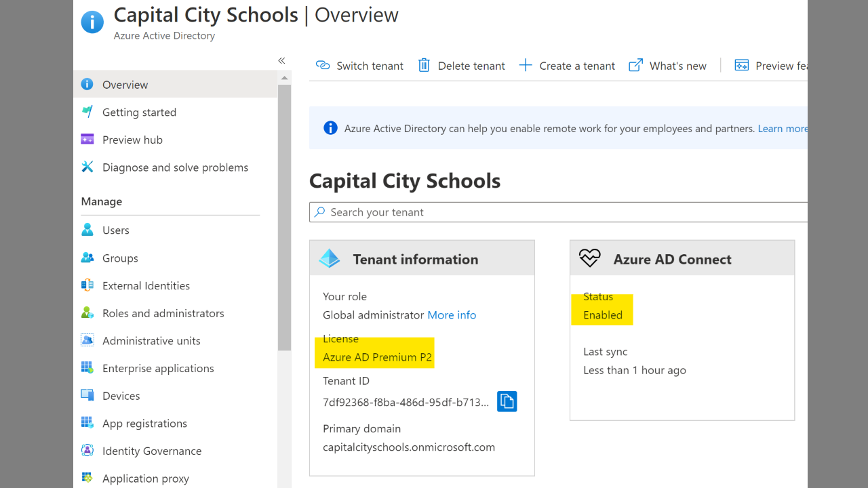Screen dimensions: 868x488
Task: Open Groups in Manage section
Action: pyautogui.click(x=175, y=258)
